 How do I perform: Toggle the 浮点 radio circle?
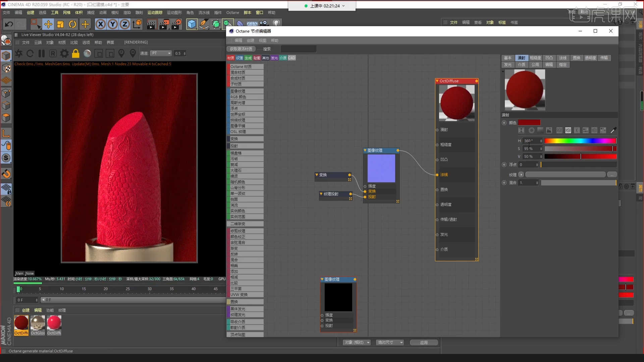pos(504,165)
